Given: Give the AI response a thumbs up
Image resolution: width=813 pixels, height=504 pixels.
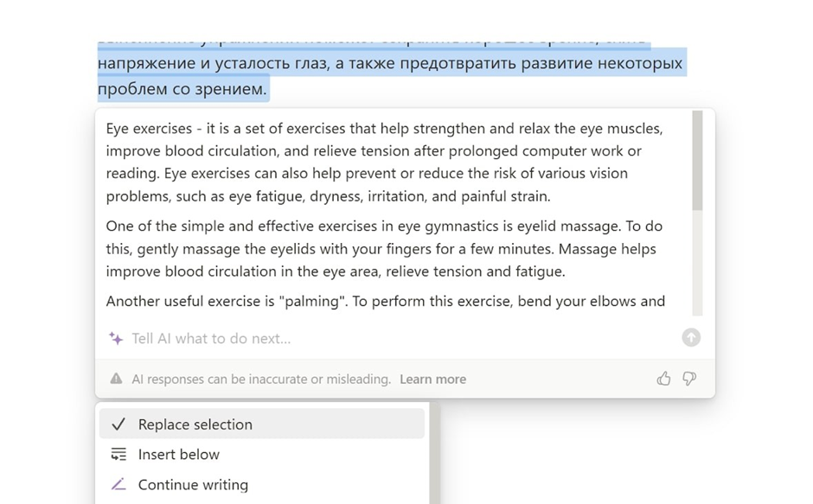Looking at the screenshot, I should coord(663,379).
